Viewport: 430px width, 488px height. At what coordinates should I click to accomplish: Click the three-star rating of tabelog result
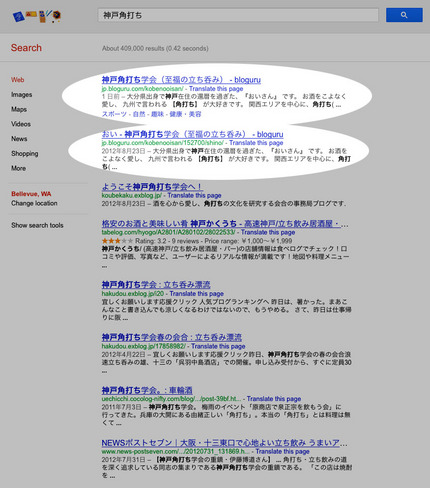pos(117,241)
